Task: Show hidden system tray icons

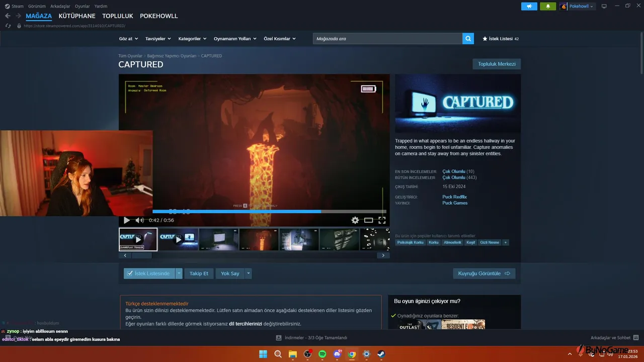Action: [570, 354]
